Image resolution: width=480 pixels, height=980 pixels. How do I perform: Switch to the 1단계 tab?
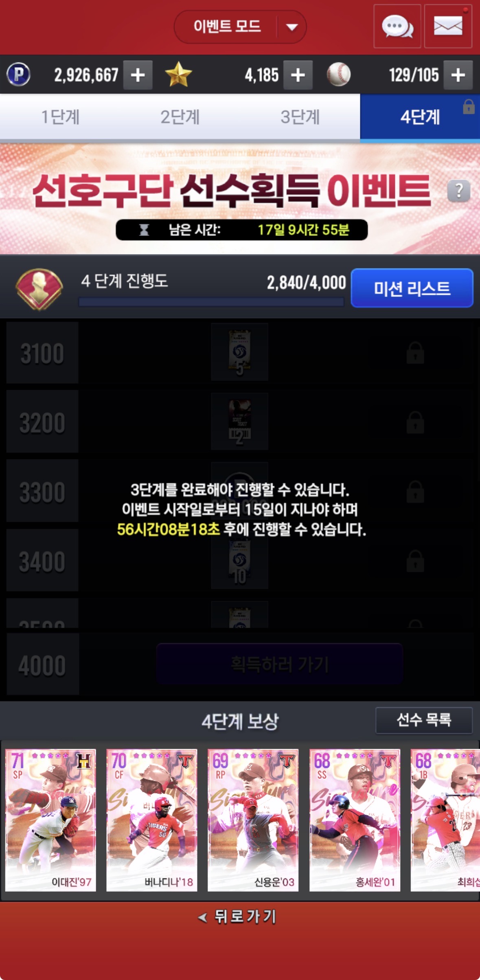click(60, 117)
